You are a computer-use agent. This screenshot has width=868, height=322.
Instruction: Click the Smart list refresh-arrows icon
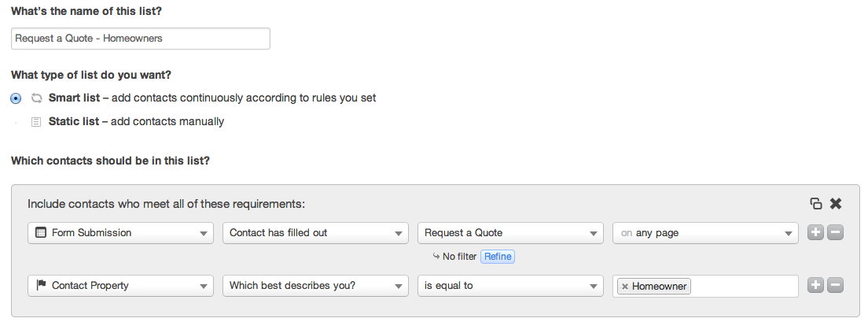[35, 98]
